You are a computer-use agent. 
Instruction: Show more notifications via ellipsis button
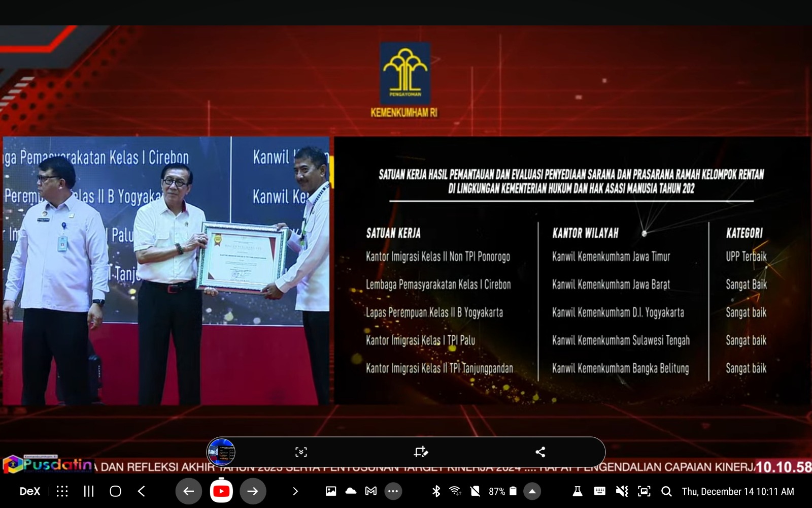[393, 491]
